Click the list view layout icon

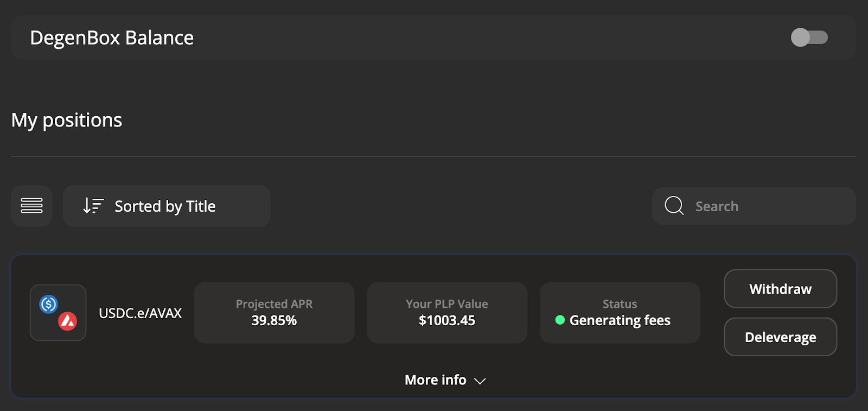click(x=31, y=206)
